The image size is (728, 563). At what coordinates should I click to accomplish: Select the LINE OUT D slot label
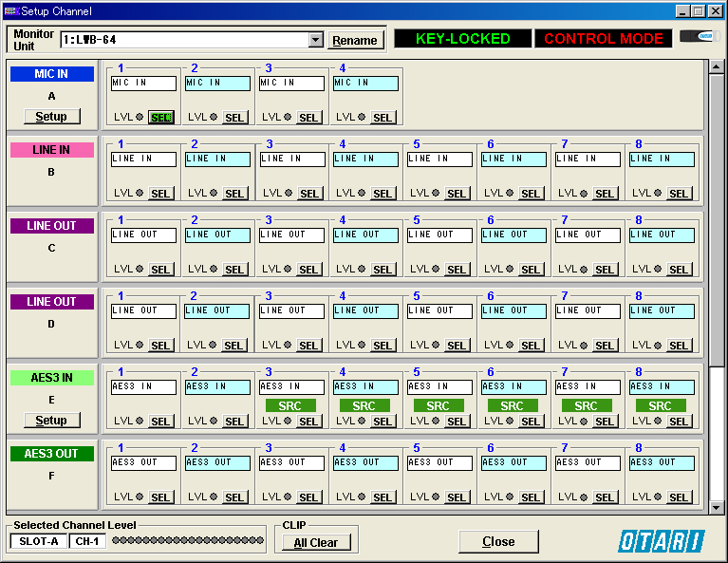[x=52, y=302]
